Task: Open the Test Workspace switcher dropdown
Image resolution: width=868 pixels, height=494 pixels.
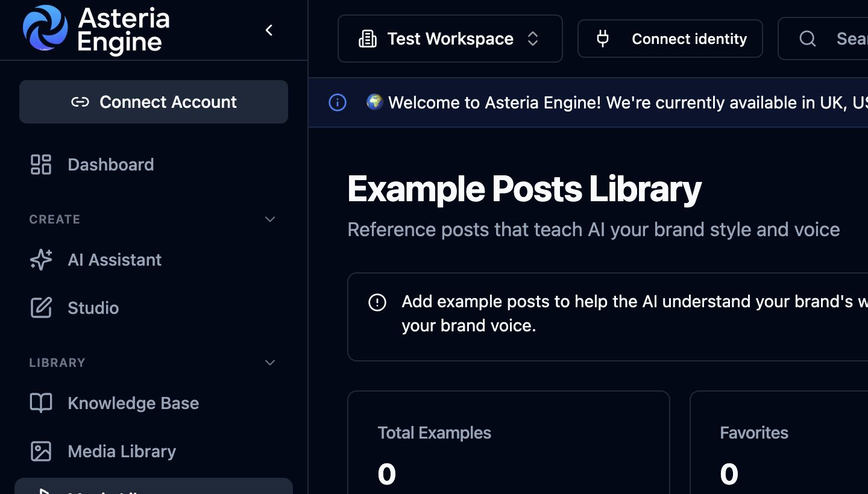Action: point(450,39)
